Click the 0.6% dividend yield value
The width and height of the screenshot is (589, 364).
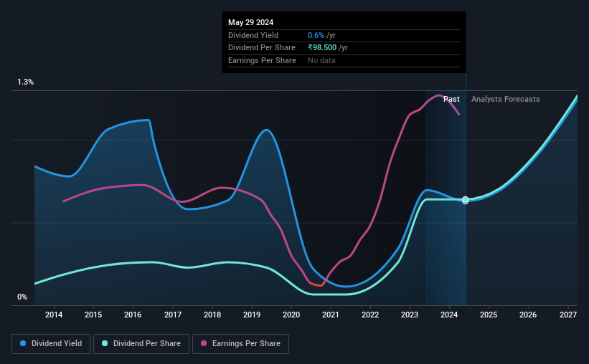pos(316,35)
